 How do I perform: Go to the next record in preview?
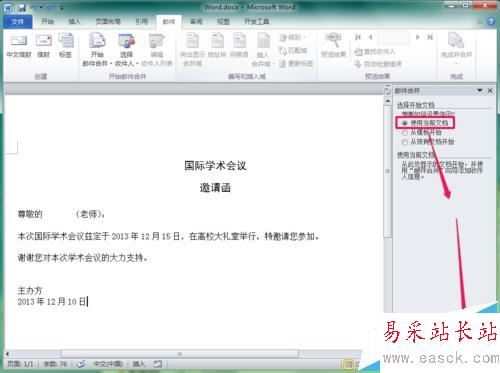(x=417, y=37)
